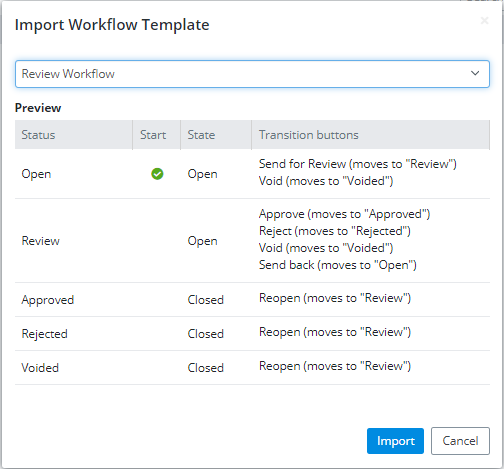Image resolution: width=504 pixels, height=469 pixels.
Task: Select the Open status row
Action: coord(252,174)
